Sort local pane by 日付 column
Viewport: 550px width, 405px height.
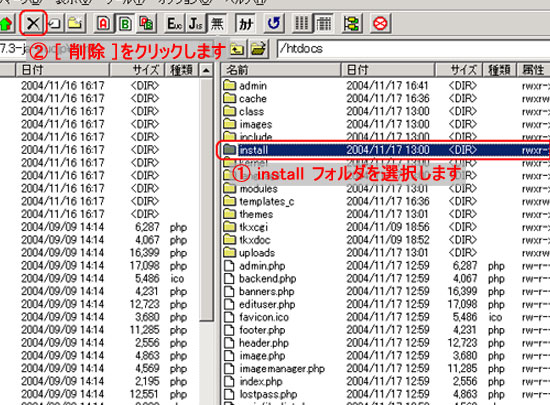[62, 70]
